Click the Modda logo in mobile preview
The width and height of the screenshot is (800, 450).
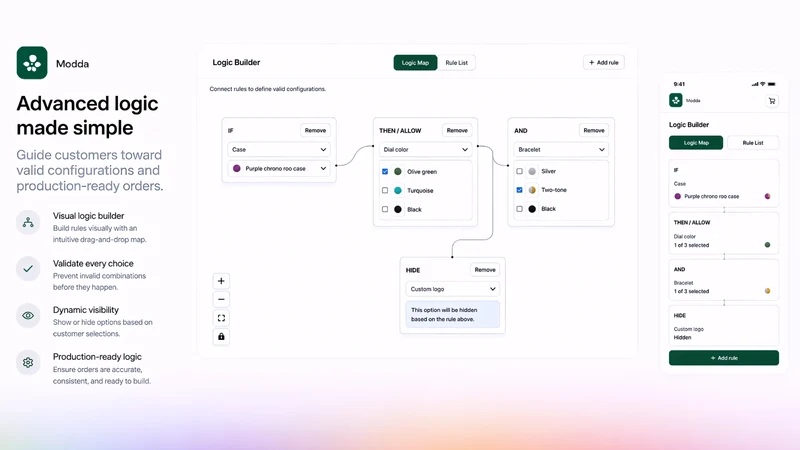coord(676,100)
